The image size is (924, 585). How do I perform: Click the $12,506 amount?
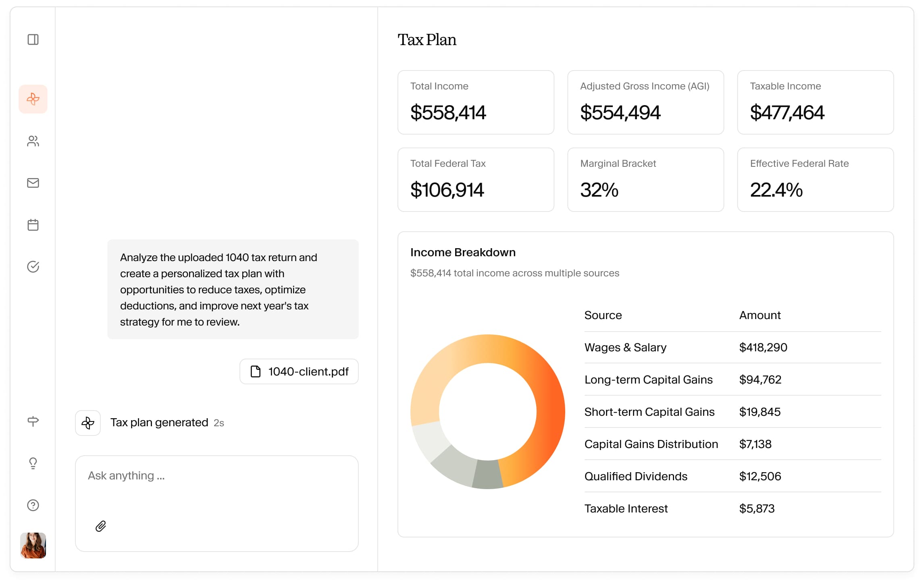click(x=760, y=476)
